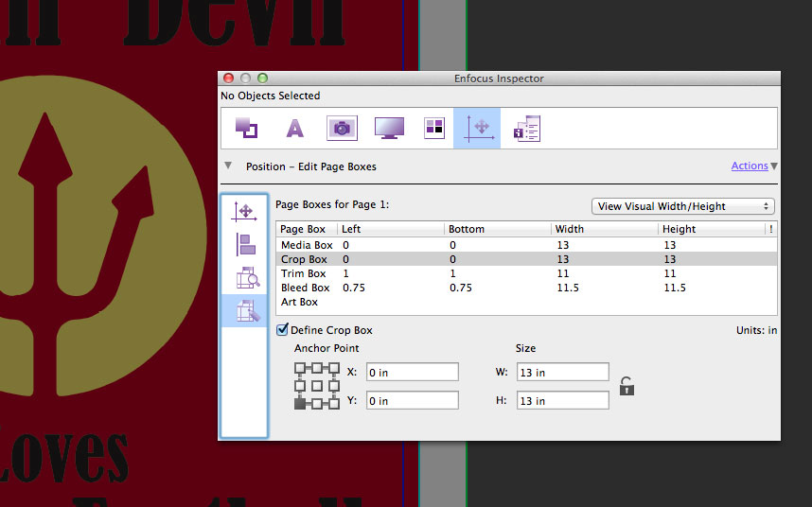This screenshot has height=507, width=812.
Task: Collapse the Position – Edit Page Boxes section
Action: pyautogui.click(x=228, y=166)
